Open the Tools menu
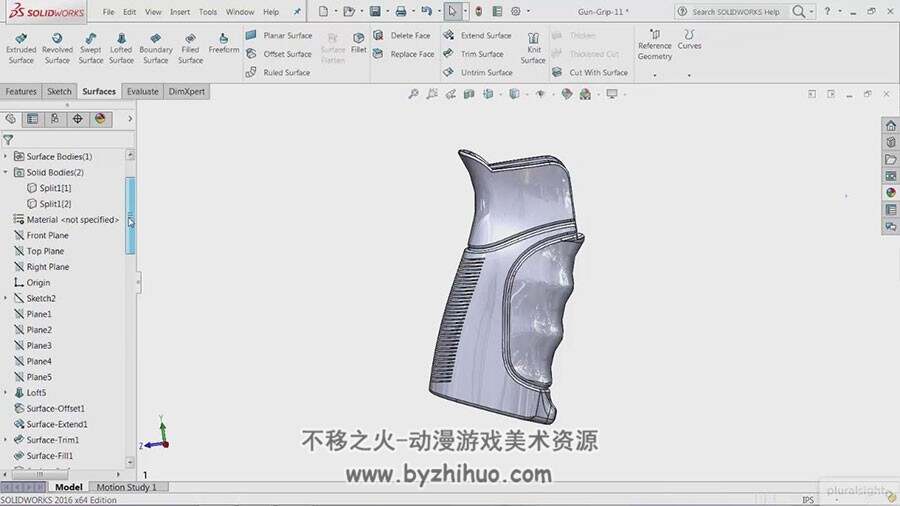This screenshot has height=506, width=900. [208, 11]
